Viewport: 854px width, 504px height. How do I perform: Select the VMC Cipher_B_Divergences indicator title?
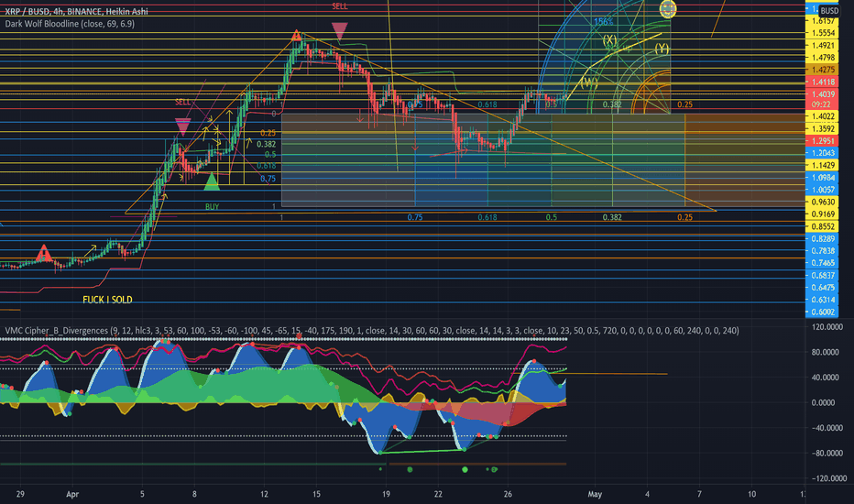tap(372, 330)
